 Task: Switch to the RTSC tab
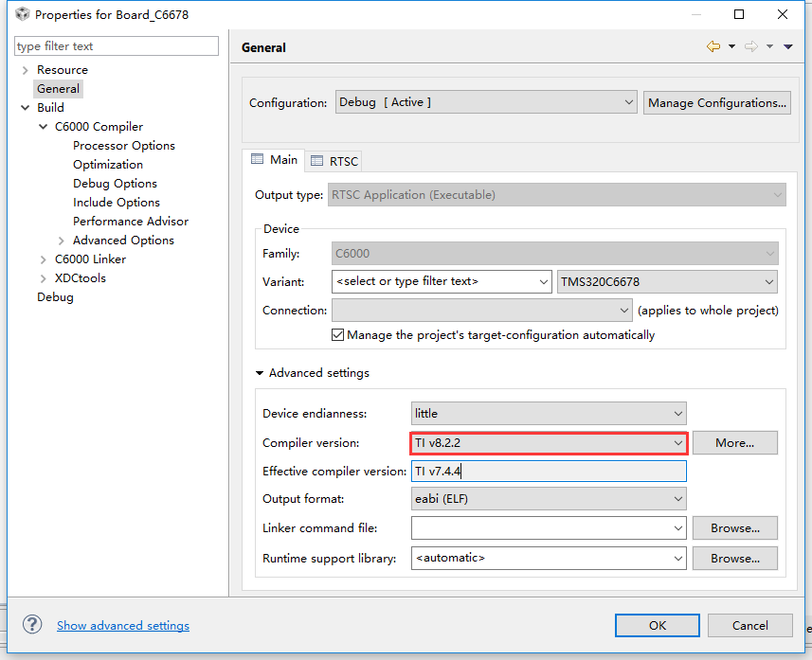[335, 161]
